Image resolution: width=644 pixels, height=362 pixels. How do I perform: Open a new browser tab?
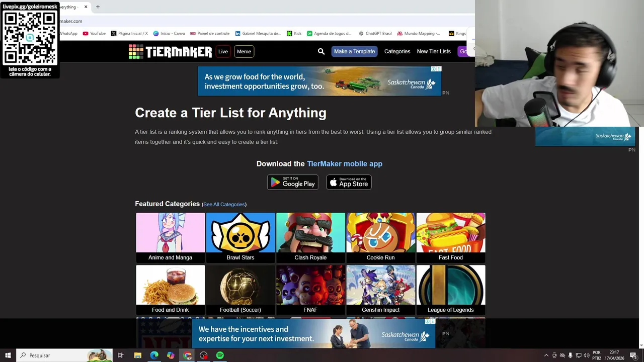point(98,7)
